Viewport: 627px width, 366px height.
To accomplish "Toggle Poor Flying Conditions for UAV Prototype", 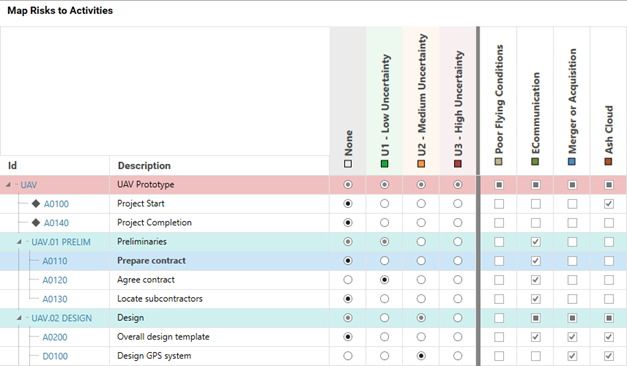I will pos(499,184).
